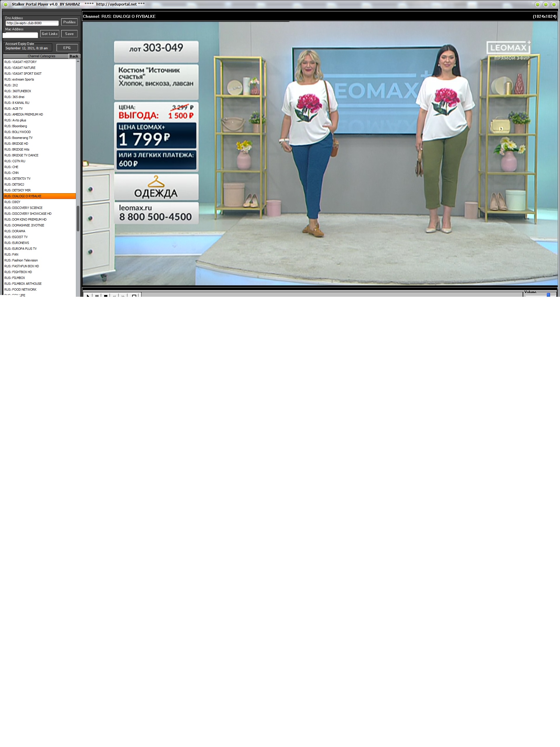Select channel 'RUS: DIKIY'
Image resolution: width=560 pixels, height=747 pixels.
click(x=39, y=202)
